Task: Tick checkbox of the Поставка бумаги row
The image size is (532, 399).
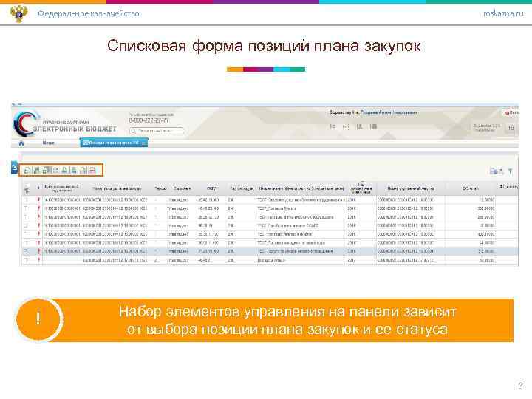Action: click(x=26, y=208)
